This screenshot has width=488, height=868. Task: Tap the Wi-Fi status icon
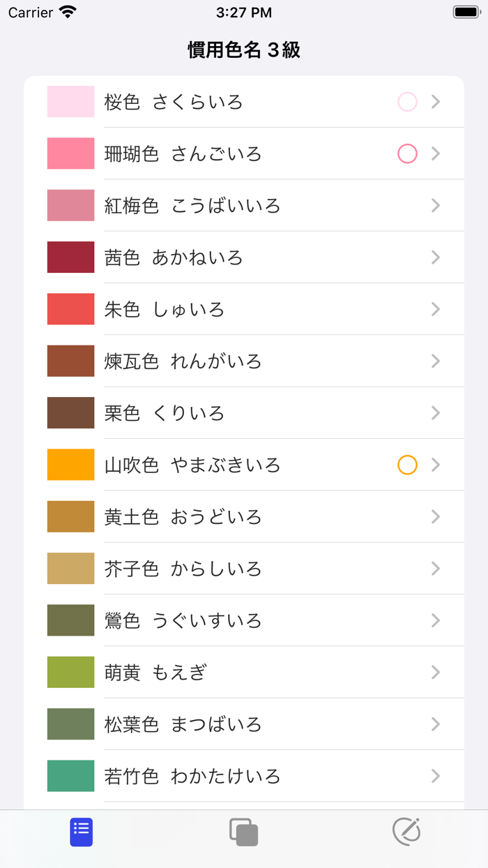[65, 11]
